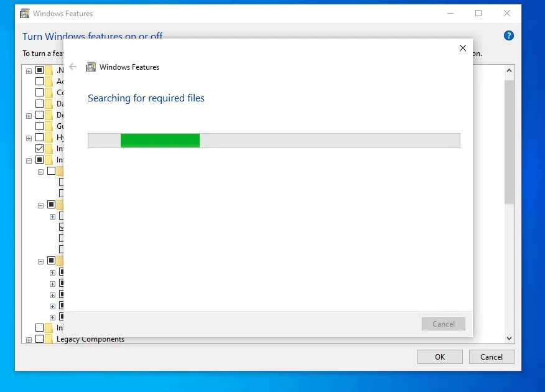545x392 pixels.
Task: Toggle the De feature checkbox
Action: pyautogui.click(x=40, y=115)
